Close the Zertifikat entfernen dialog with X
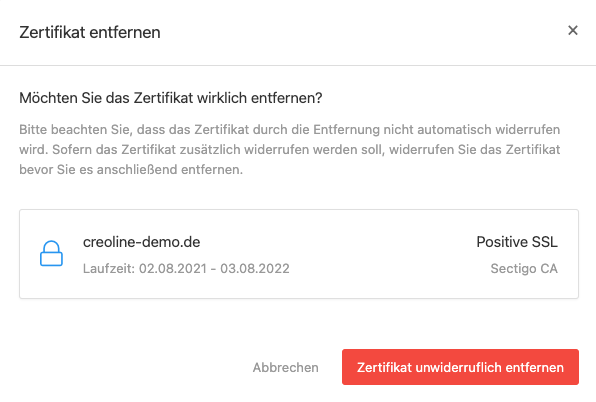Viewport: 596px width, 402px height. click(572, 30)
